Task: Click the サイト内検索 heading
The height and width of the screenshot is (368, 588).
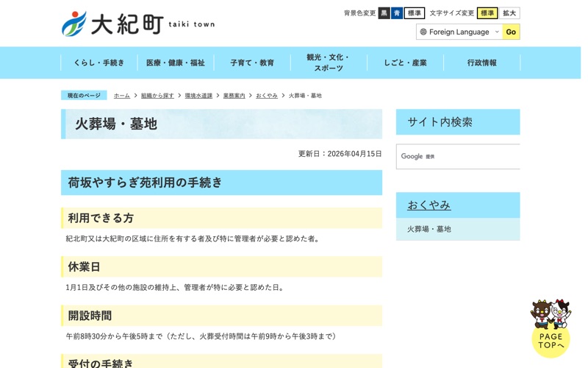Action: [458, 122]
